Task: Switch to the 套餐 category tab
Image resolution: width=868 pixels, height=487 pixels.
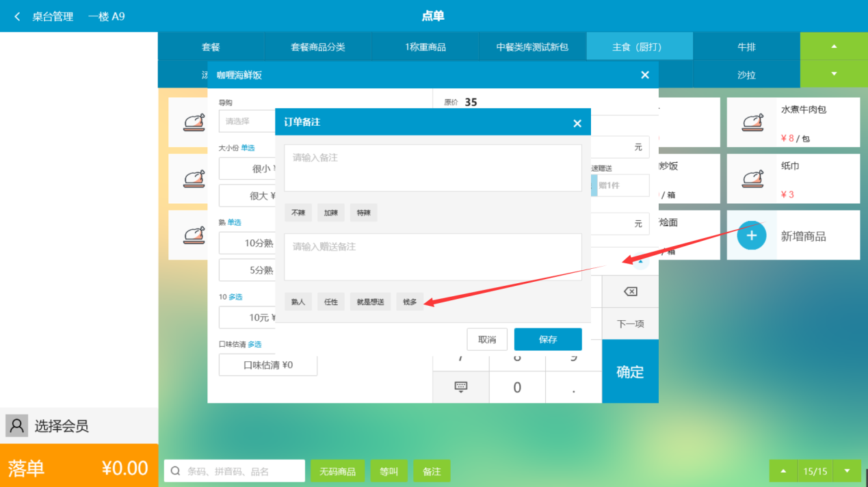Action: (211, 47)
